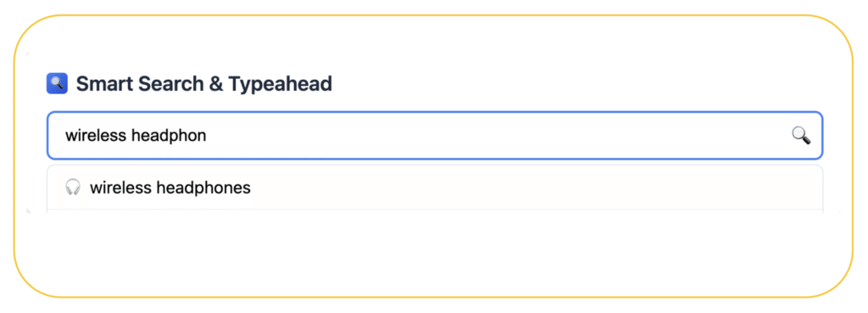868x313 pixels.
Task: Click the headphones icon in the suggestion
Action: pyautogui.click(x=73, y=187)
